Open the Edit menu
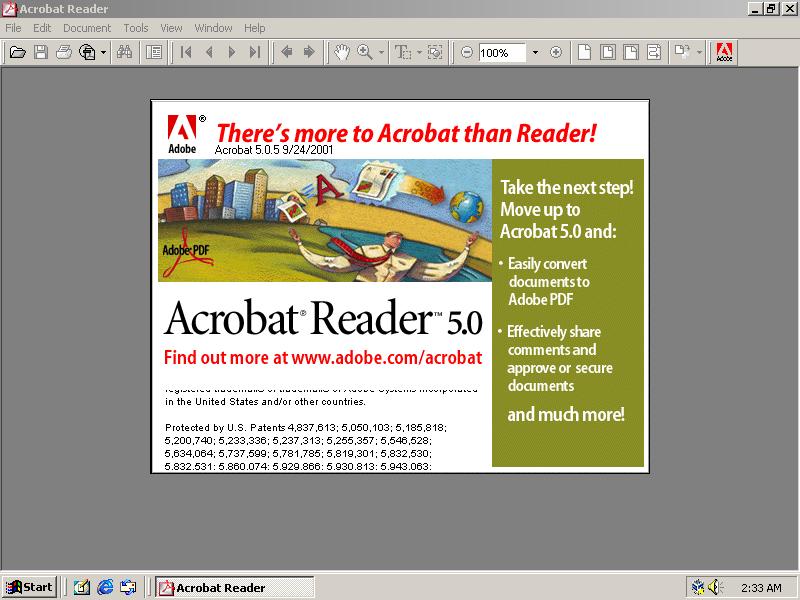 42,28
